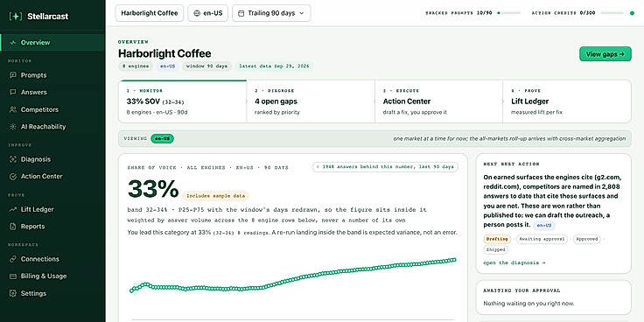Click the Diagnosis scan icon
Screen dimensions: 644x322
pos(13,159)
